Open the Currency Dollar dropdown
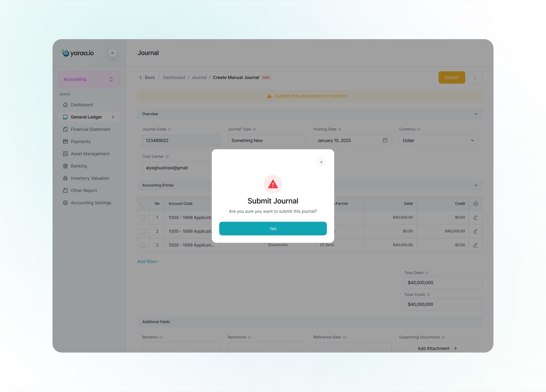This screenshot has height=392, width=546. click(x=438, y=140)
